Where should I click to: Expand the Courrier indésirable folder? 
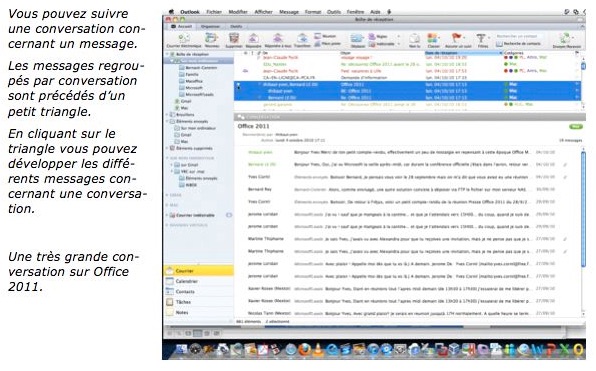coord(167,216)
